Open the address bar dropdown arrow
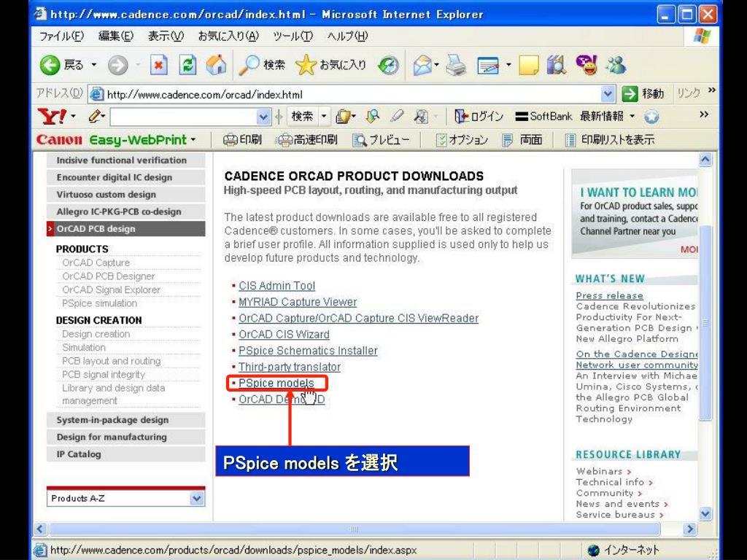747x560 pixels. coord(608,94)
